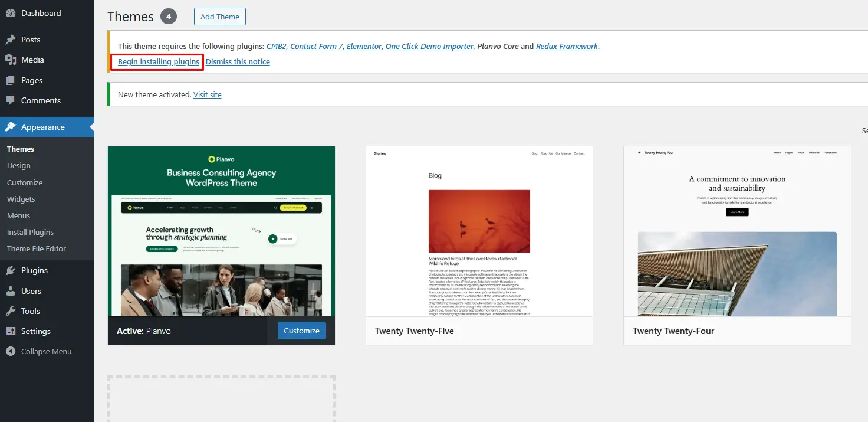
Task: Go to Users in sidebar
Action: [47, 291]
